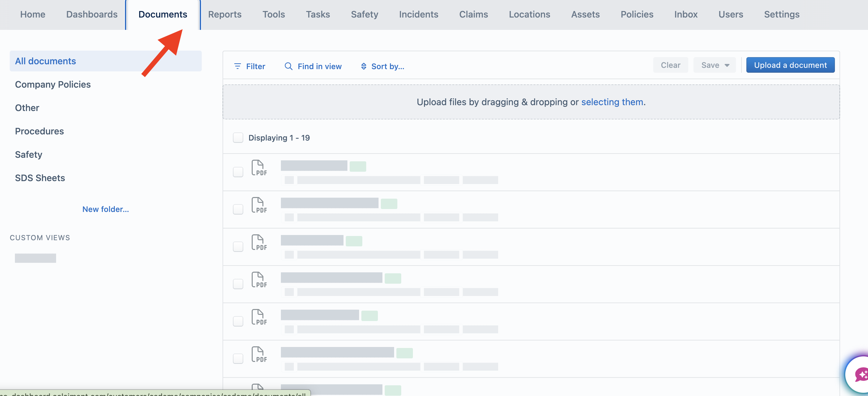
Task: Open the Incidents tab
Action: (418, 14)
